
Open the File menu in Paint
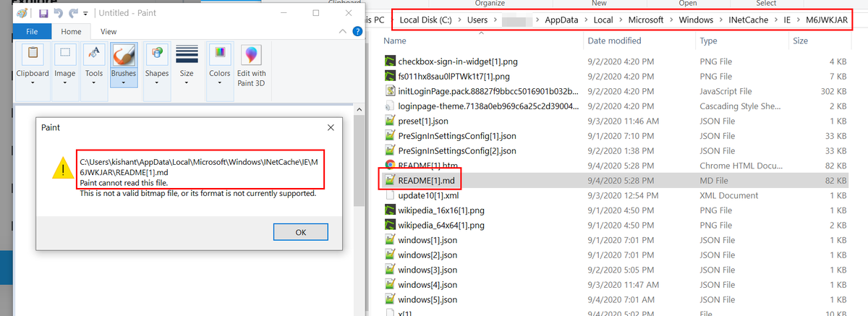coord(32,32)
